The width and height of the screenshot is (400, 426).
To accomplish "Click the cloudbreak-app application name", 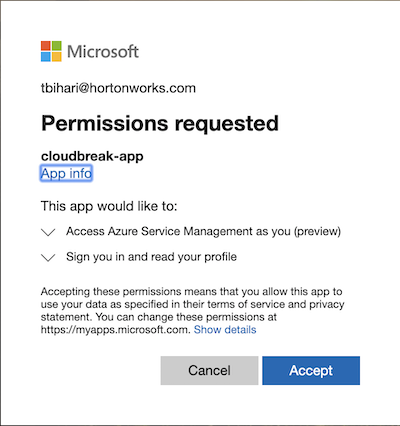I will pyautogui.click(x=92, y=156).
